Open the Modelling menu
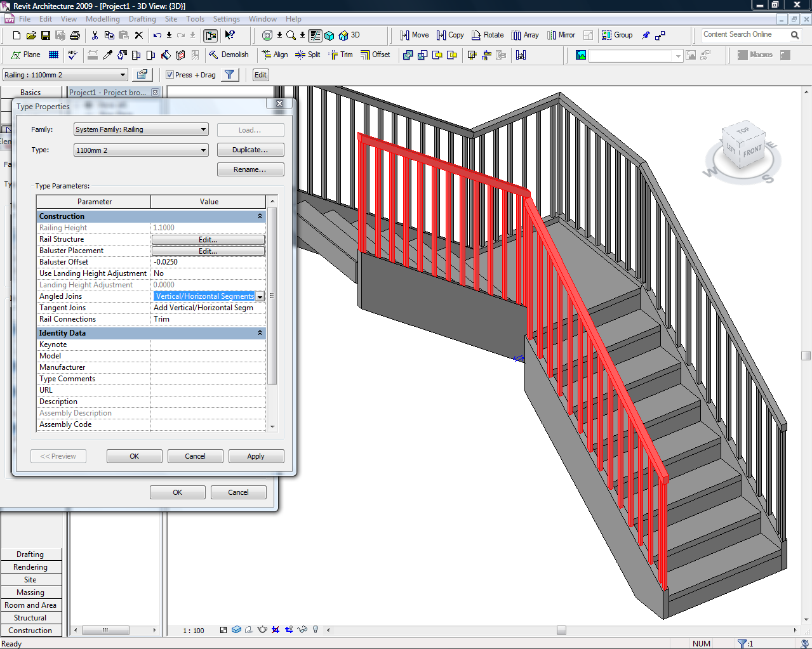 click(x=102, y=18)
